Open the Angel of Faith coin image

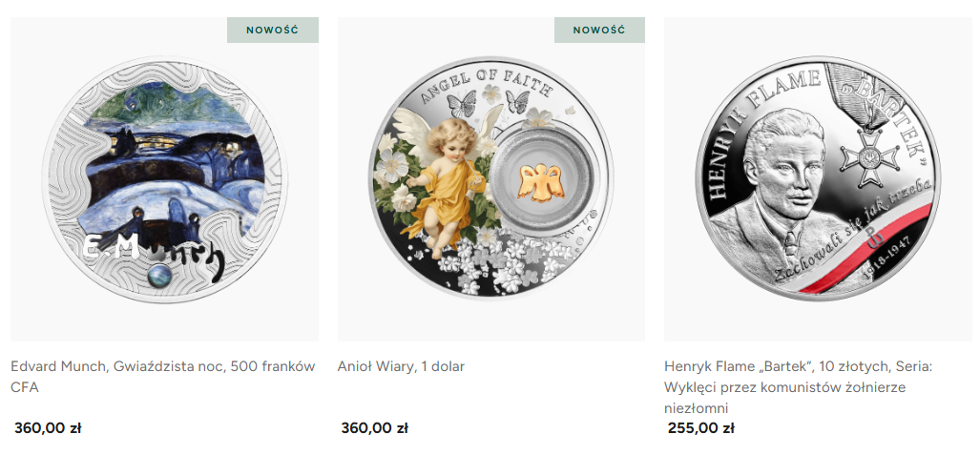[x=491, y=179]
